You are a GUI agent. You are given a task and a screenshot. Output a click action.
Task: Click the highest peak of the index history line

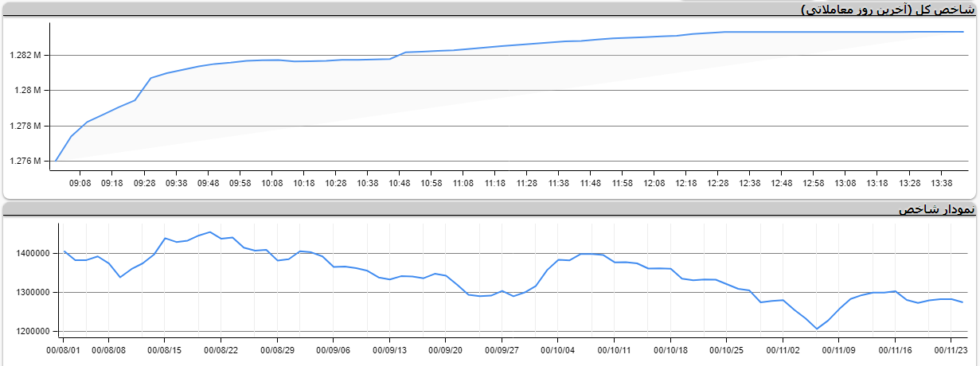pyautogui.click(x=209, y=232)
